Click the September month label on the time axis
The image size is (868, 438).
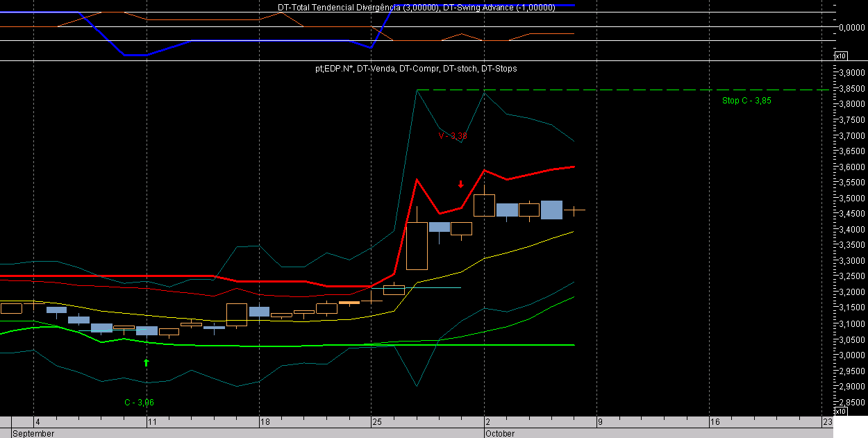33,433
